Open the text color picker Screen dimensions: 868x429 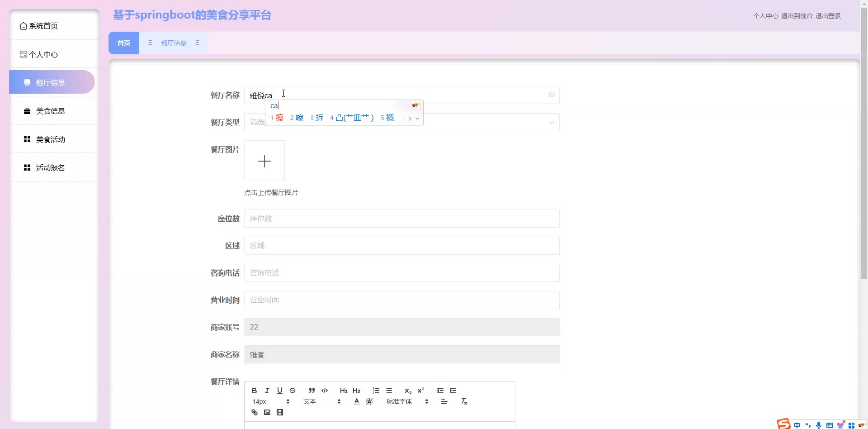click(x=356, y=401)
